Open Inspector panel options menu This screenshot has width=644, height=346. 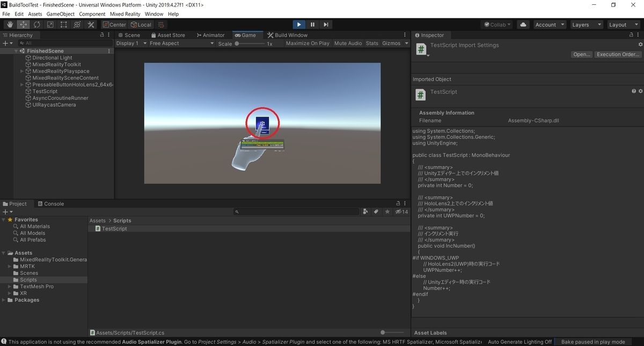click(639, 35)
